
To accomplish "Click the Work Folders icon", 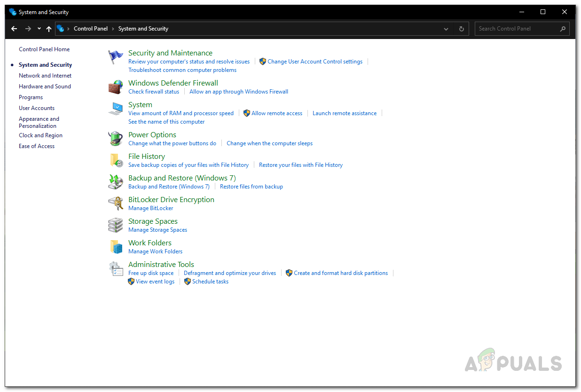I will (116, 247).
